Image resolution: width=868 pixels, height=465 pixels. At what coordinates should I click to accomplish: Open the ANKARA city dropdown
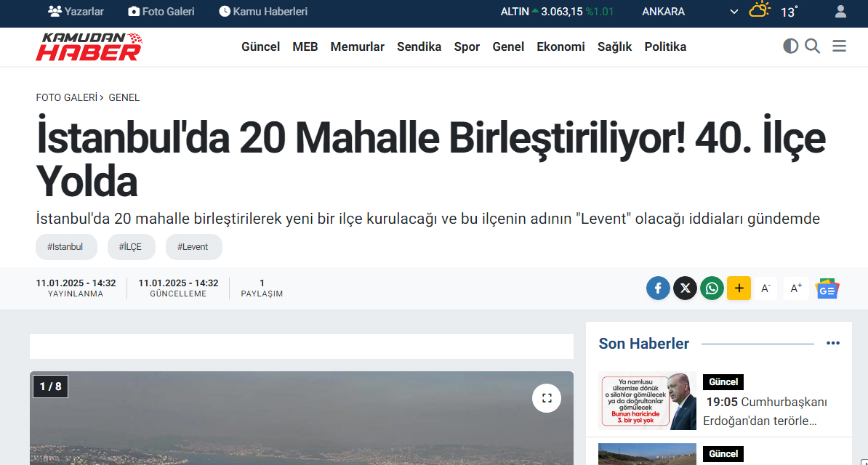click(x=690, y=12)
